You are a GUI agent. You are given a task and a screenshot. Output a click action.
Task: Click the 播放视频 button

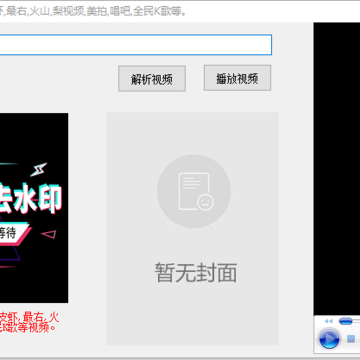click(x=237, y=78)
